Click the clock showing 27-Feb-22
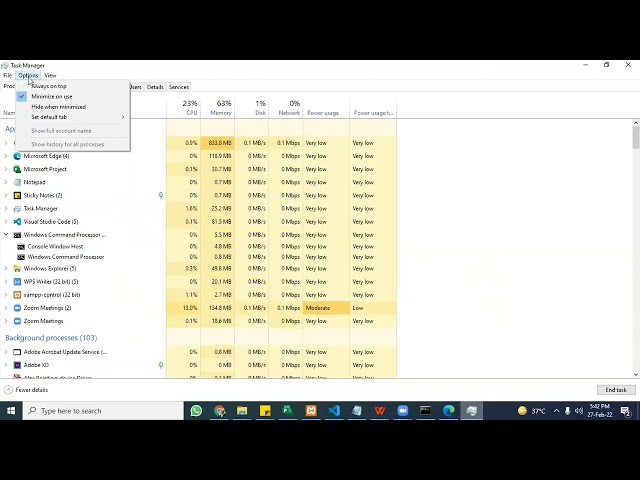 600,411
